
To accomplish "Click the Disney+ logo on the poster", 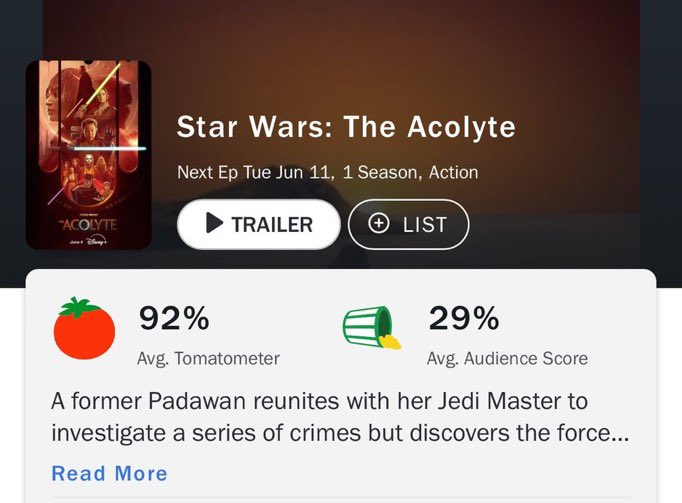I will 96,241.
